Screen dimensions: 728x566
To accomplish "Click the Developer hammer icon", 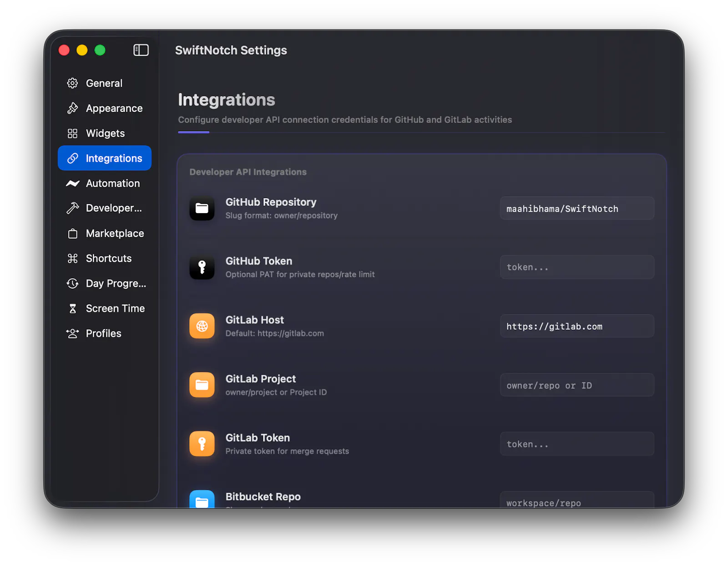I will click(x=72, y=208).
